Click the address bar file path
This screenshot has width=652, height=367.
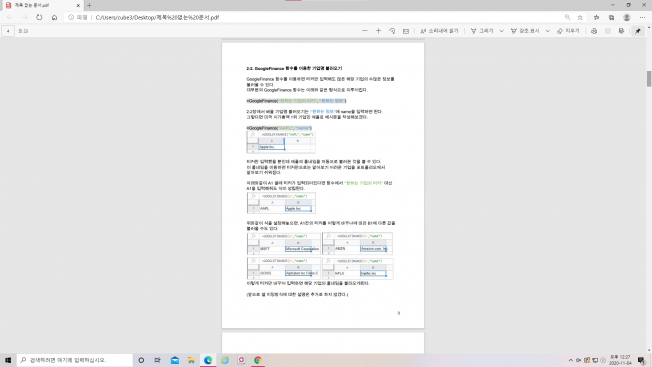pos(157,17)
